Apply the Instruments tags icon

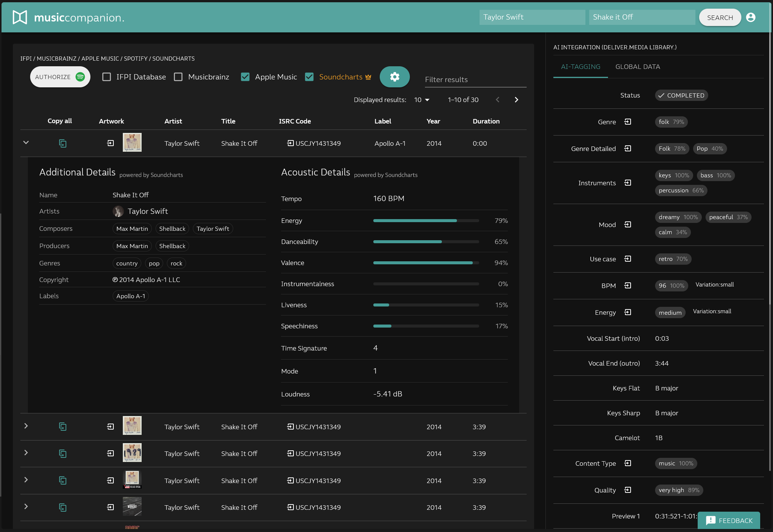[628, 183]
